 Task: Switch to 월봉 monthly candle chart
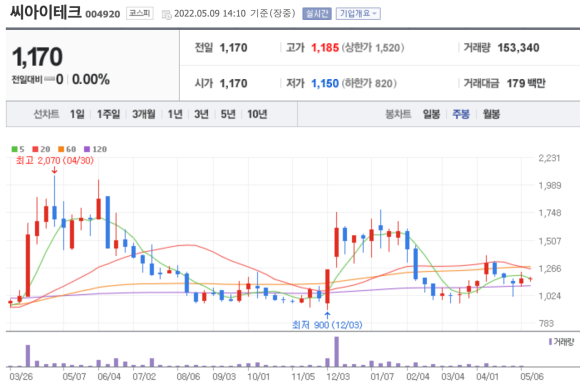pyautogui.click(x=491, y=114)
